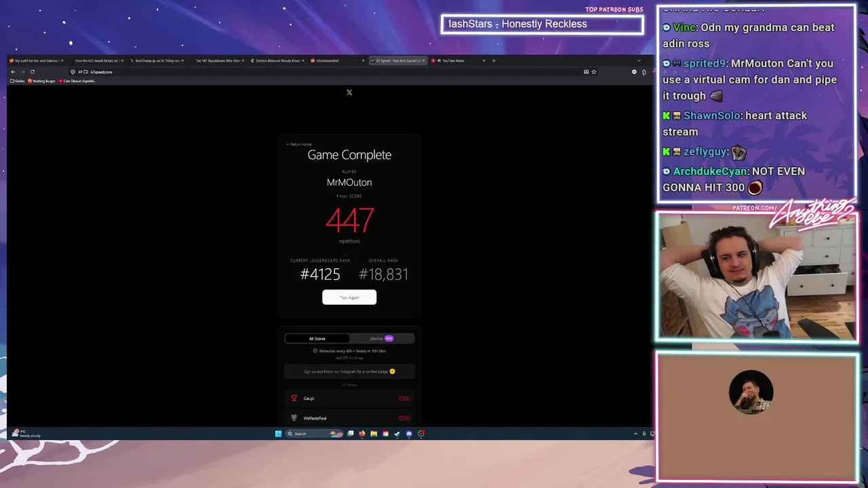
Task: Click the Instagram verified badge sign-up banner
Action: coord(349,371)
